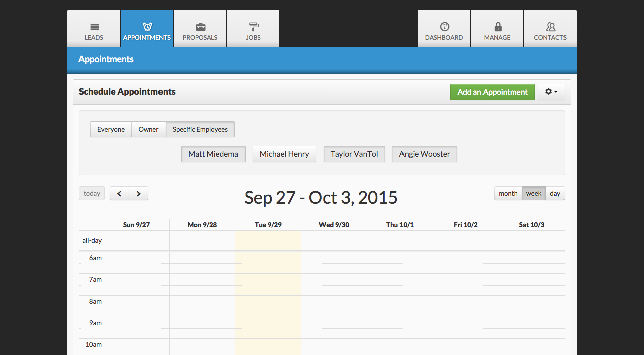Switch calendar to week view
Viewport: 644px width, 355px height.
(534, 193)
